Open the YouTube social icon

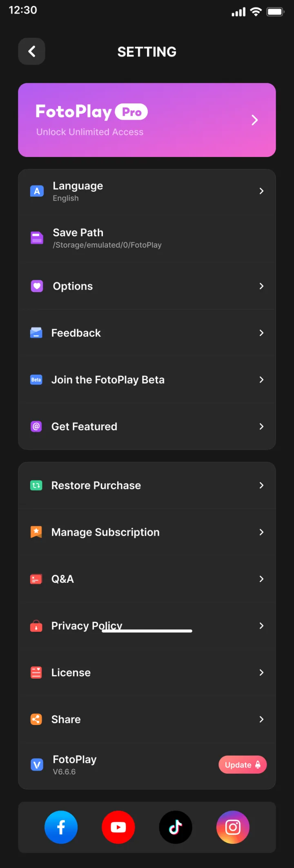[x=118, y=827]
